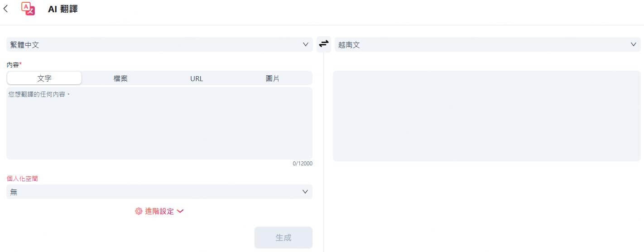The image size is (644, 252).
Task: Click the chevron arrow of 繁體中文 selector
Action: (x=305, y=44)
